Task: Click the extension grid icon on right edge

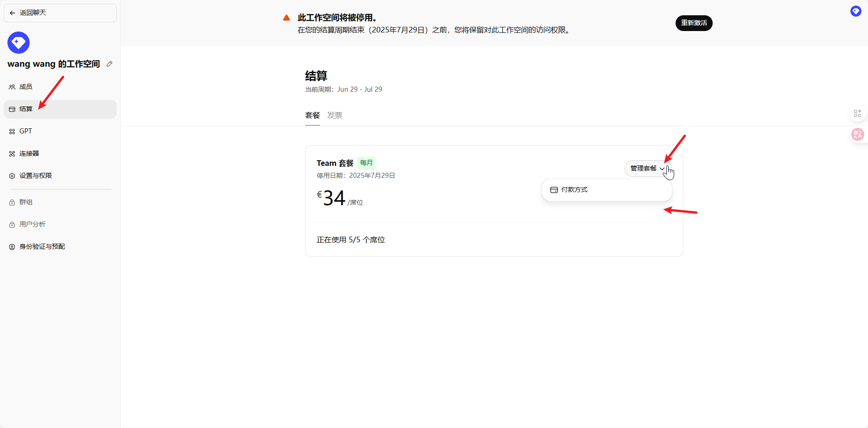Action: (857, 113)
